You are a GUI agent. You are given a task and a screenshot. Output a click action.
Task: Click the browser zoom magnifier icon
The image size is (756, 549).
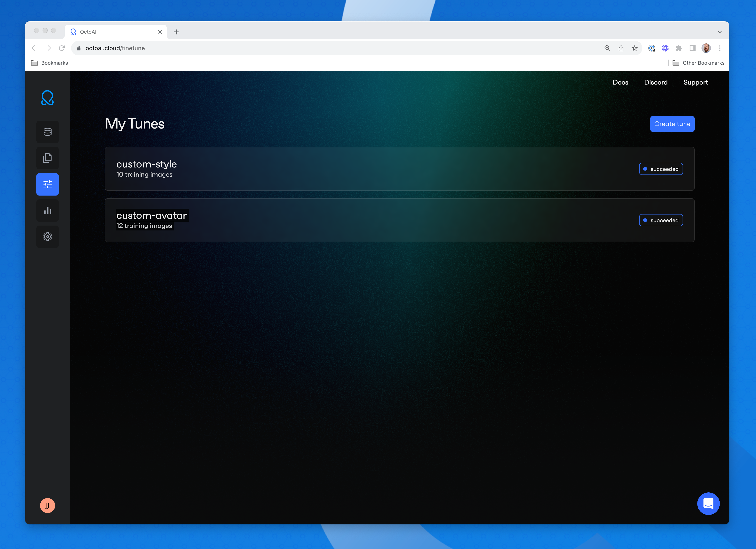coord(607,48)
